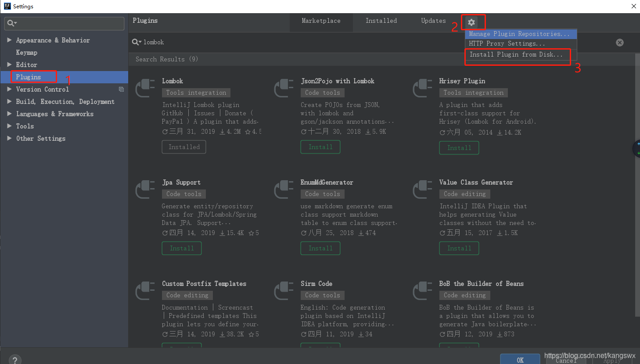Open the EnumMdGenerator title

[x=327, y=182]
